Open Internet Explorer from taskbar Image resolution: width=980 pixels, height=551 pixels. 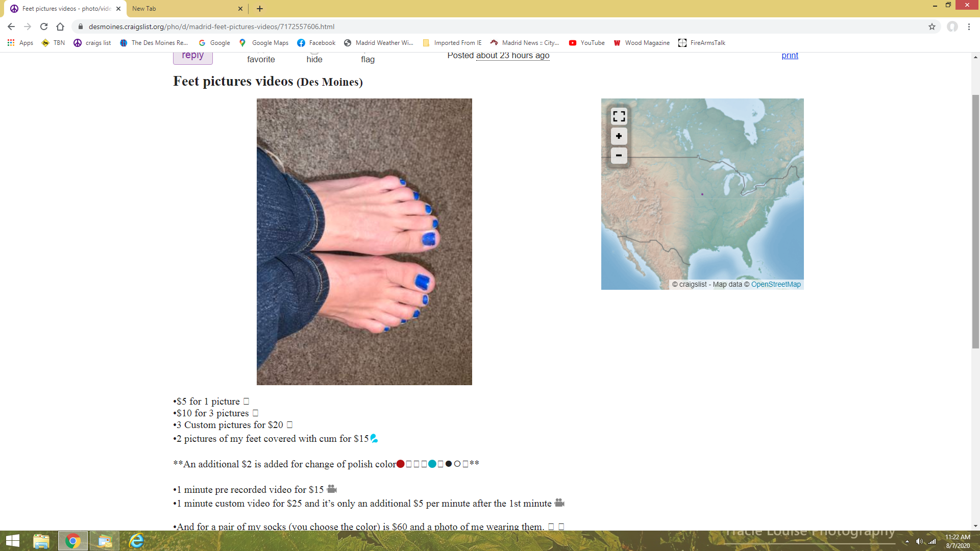(x=136, y=541)
